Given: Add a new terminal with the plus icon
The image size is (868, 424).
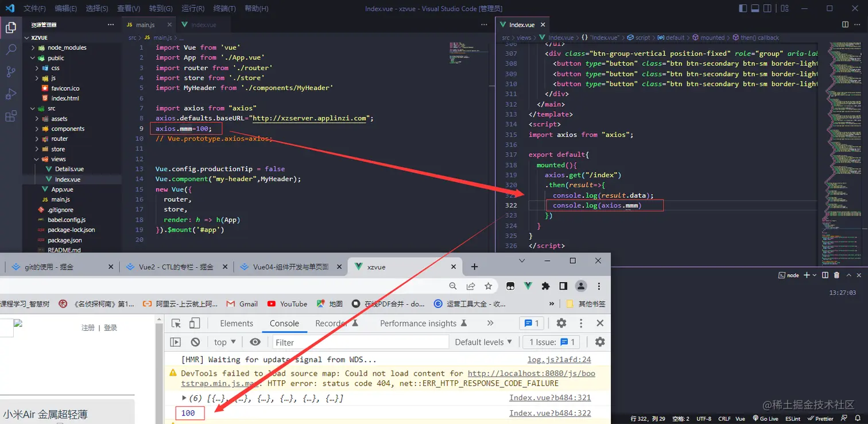Looking at the screenshot, I should click(807, 275).
